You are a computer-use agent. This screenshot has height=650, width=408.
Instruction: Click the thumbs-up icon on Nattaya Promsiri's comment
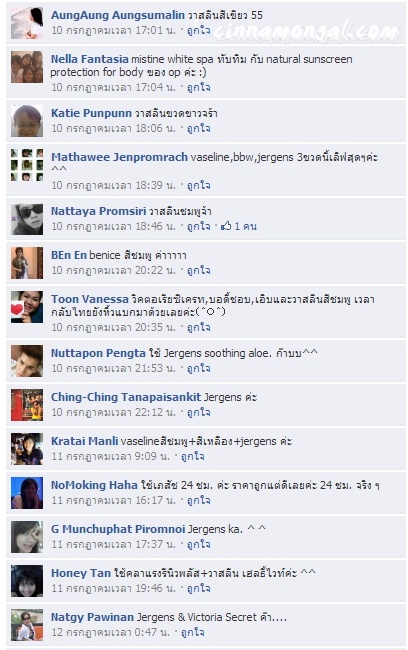click(226, 226)
